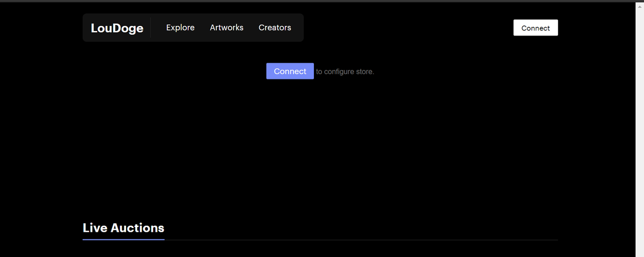Click the 'to configure store.' text

pyautogui.click(x=345, y=71)
